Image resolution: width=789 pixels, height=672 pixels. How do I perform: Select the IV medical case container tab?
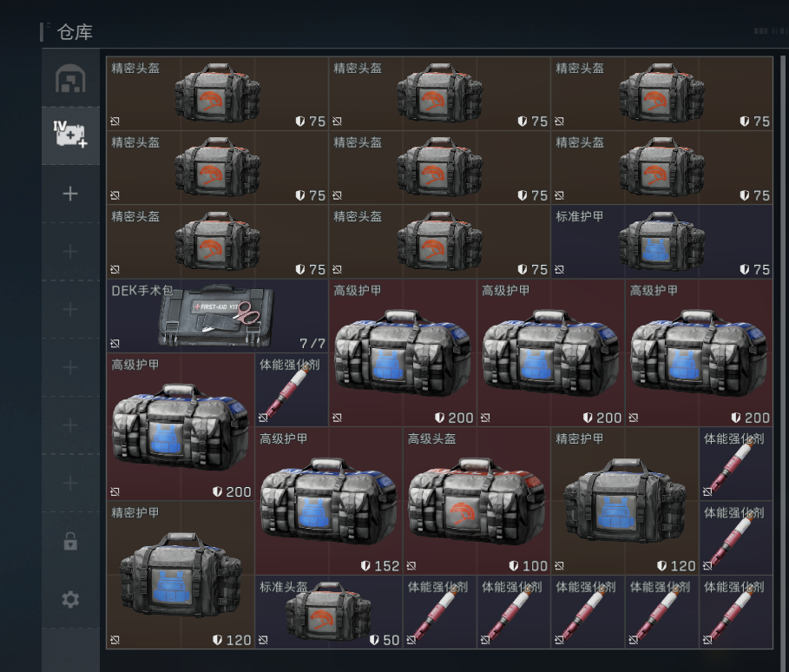(70, 135)
